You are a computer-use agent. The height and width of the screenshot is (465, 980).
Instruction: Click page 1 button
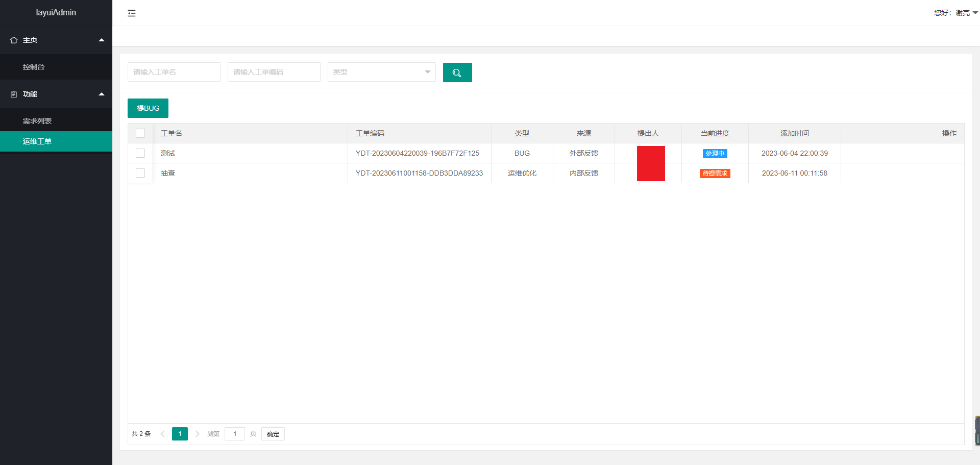(180, 434)
